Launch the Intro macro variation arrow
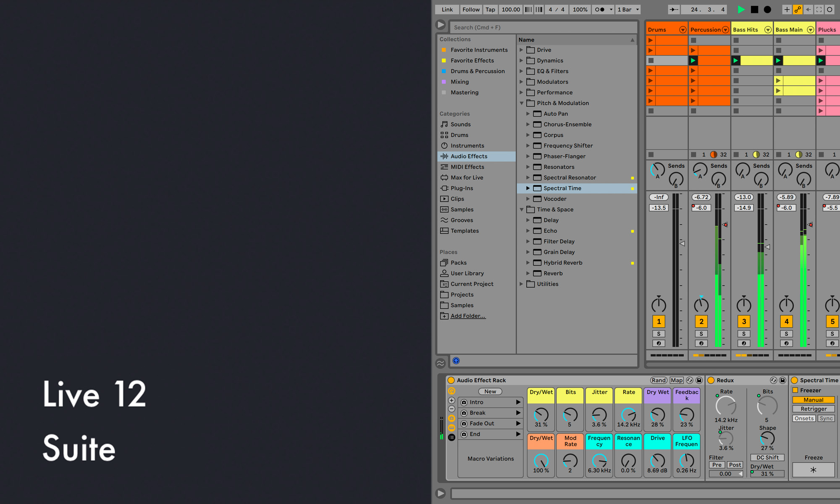Screen dimensions: 840x504 518,402
